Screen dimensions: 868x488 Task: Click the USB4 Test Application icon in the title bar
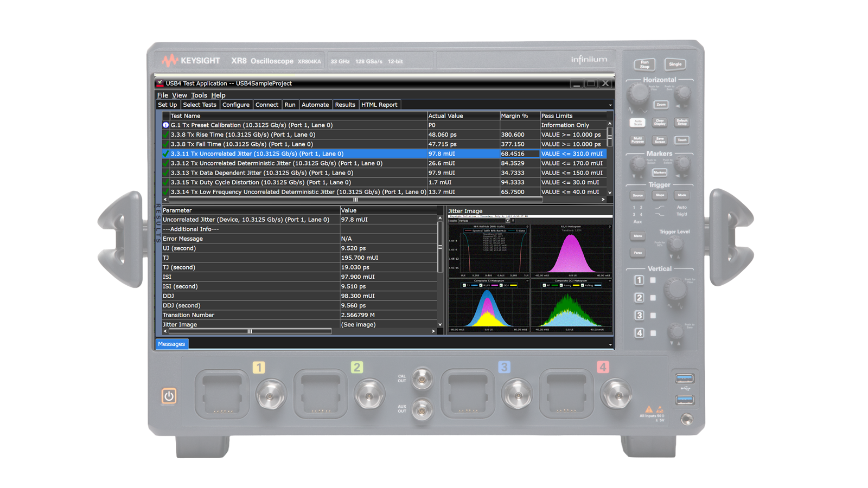160,83
